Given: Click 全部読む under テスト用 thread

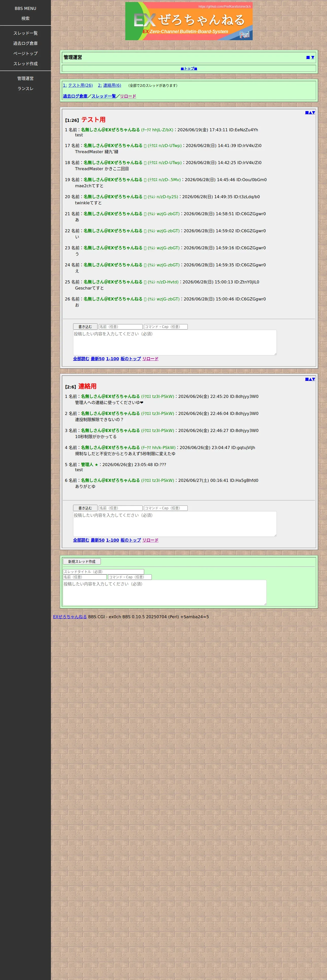Looking at the screenshot, I should coord(81,359).
